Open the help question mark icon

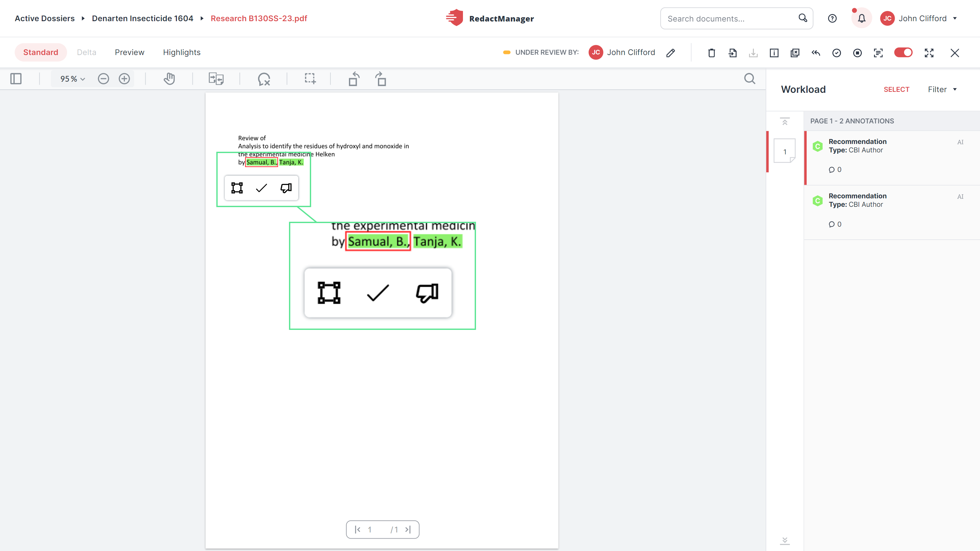pos(832,18)
